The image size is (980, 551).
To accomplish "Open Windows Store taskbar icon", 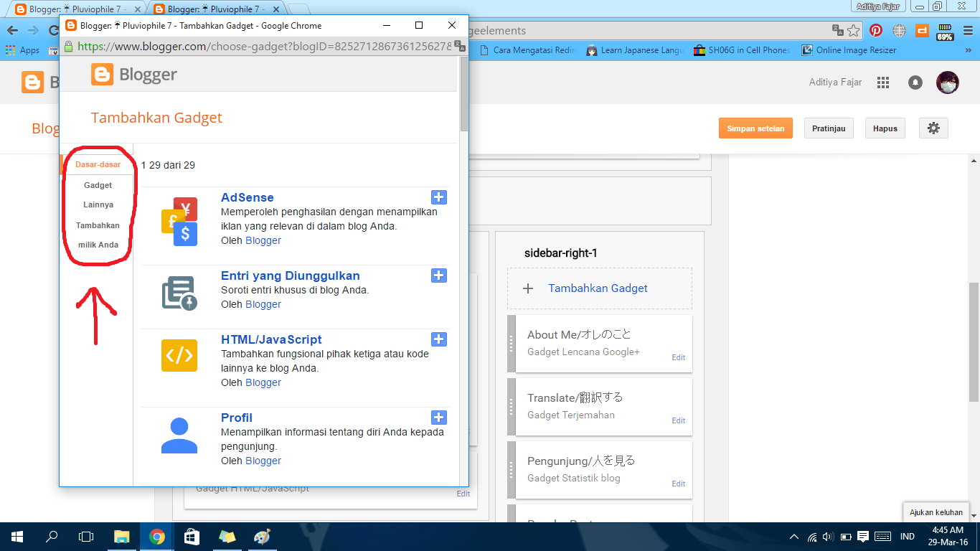I will 192,536.
